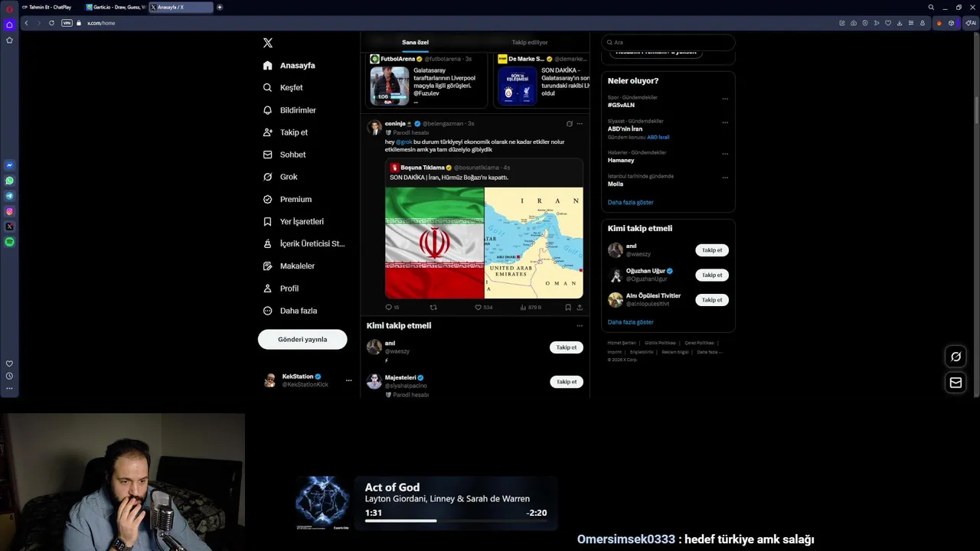
Task: Click the Makaleler sidebar icon
Action: [267, 266]
